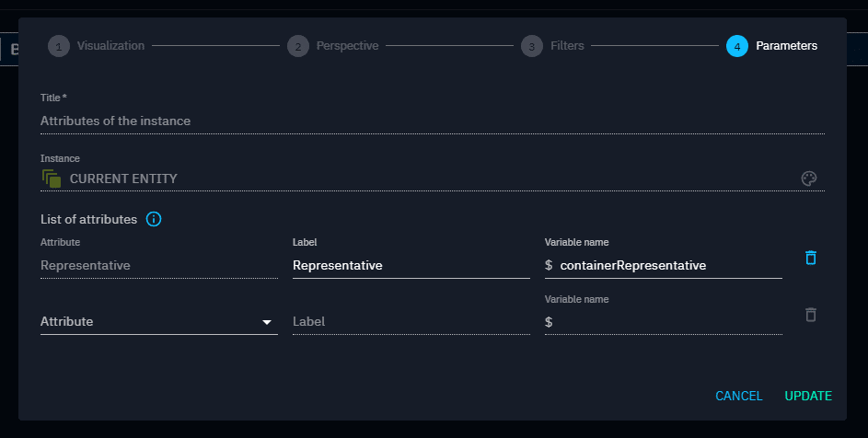Click the Current Entity stacked squares icon
Screen dimensions: 868x438
pyautogui.click(x=52, y=179)
